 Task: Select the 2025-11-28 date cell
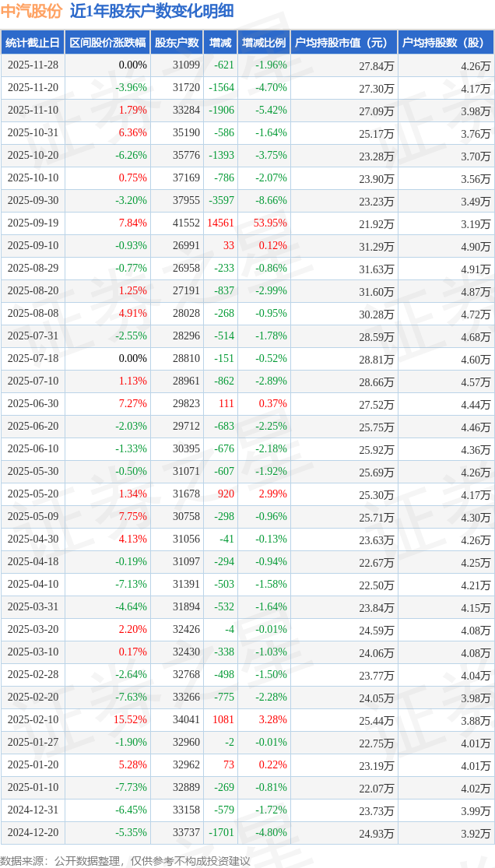tap(33, 65)
